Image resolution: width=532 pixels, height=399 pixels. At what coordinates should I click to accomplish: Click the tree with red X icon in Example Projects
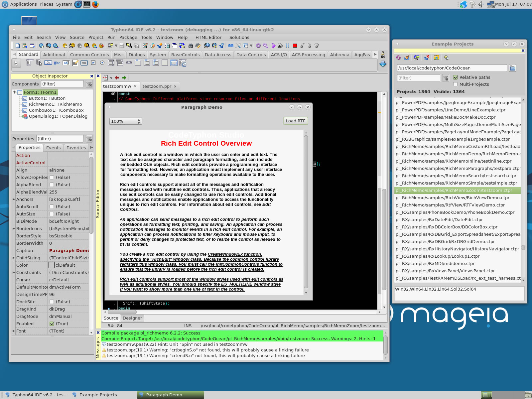(x=426, y=58)
